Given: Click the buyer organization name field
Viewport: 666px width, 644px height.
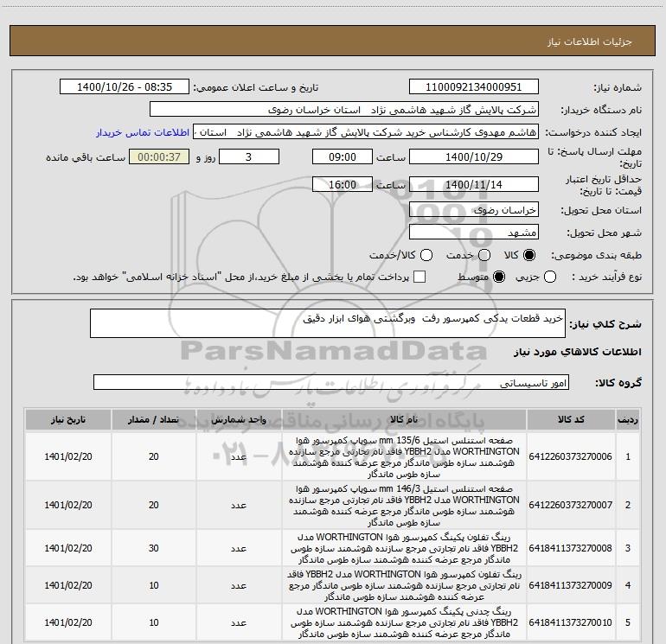Looking at the screenshot, I should click(x=343, y=111).
